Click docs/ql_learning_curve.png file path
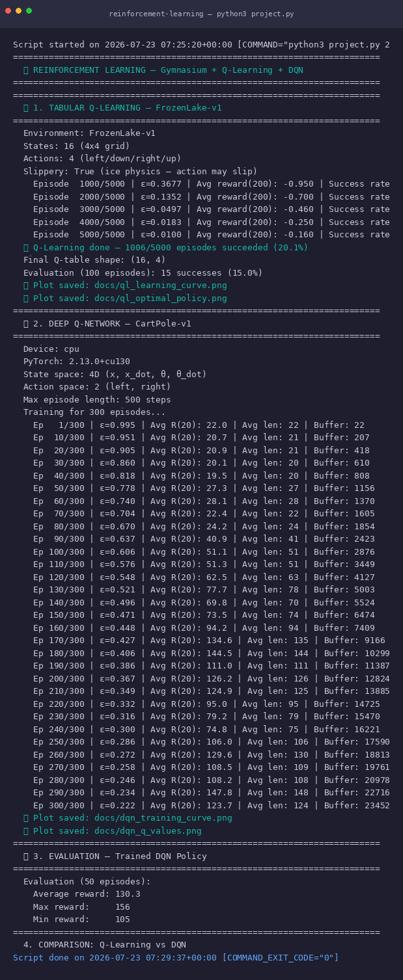Viewport: 403px width, 980px height. [161, 285]
